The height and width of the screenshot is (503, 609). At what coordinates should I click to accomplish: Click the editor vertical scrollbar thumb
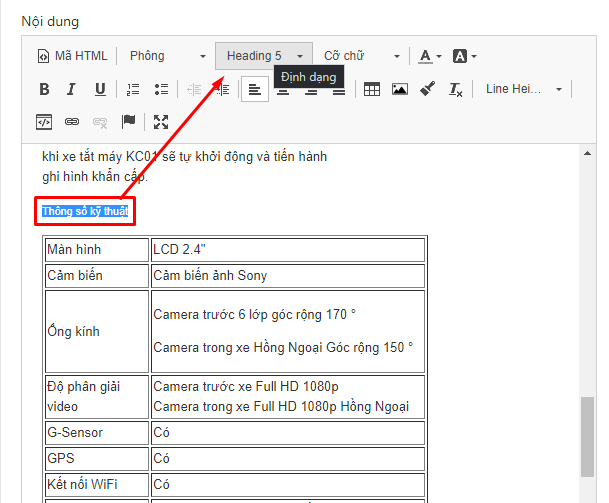pos(587,437)
